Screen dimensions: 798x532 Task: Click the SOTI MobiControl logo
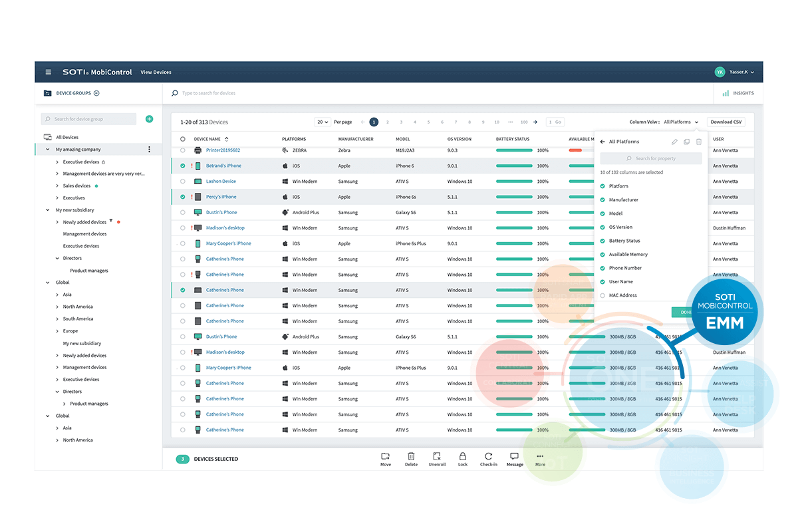[x=97, y=72]
